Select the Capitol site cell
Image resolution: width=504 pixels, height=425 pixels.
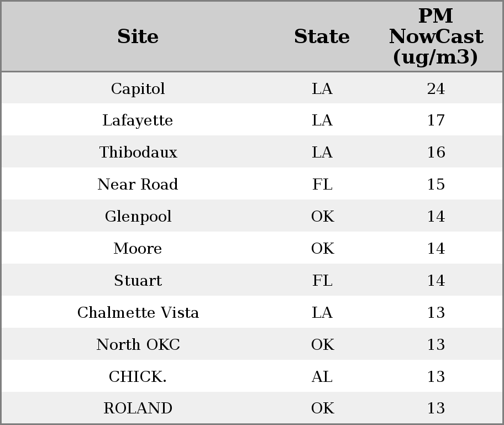coord(138,88)
